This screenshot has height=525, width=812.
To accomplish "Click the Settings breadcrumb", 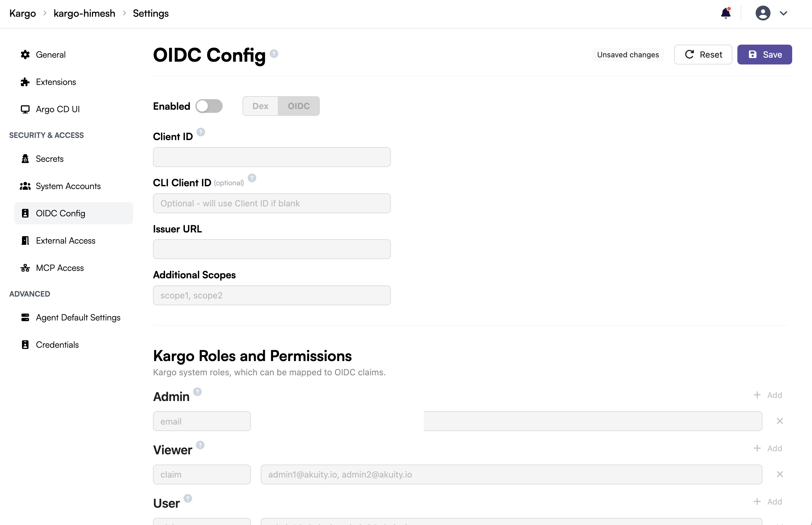I will tap(151, 13).
